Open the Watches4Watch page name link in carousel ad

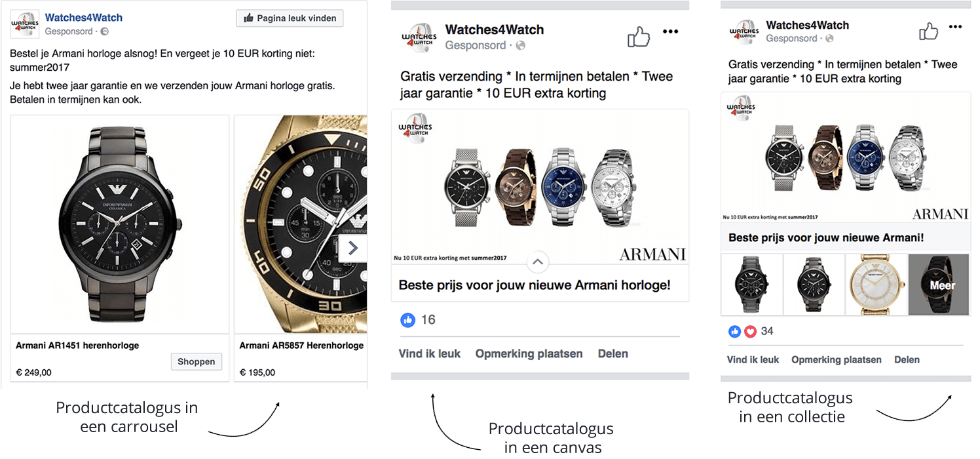84,18
